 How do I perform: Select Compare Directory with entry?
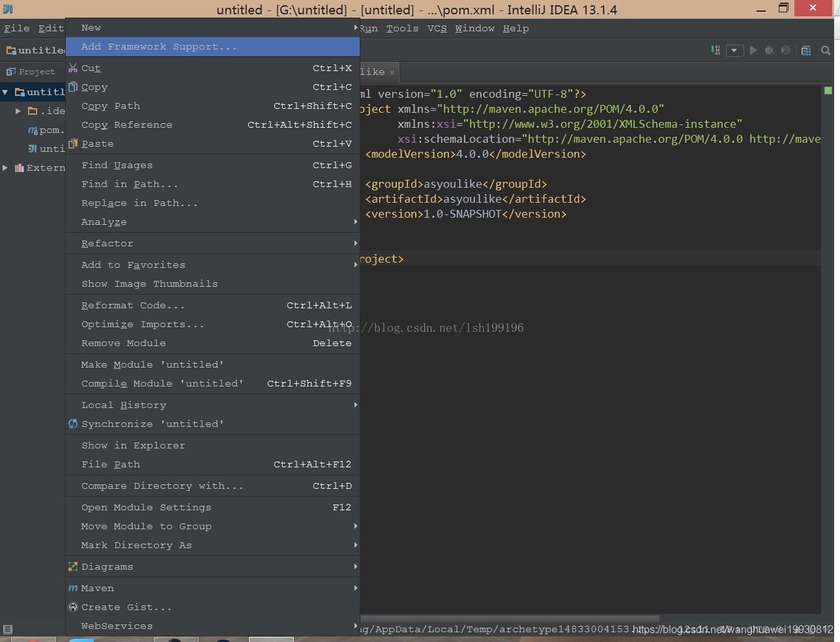[x=213, y=486]
